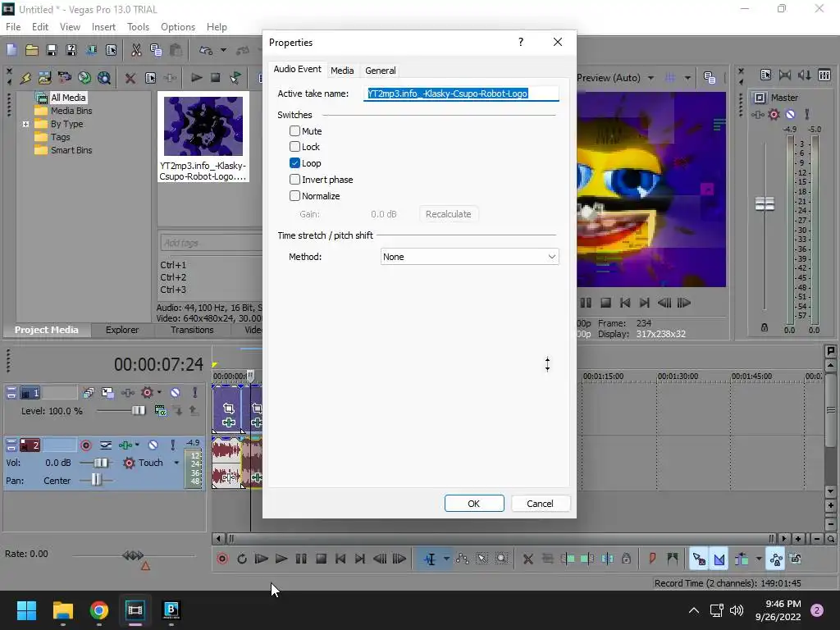Image resolution: width=840 pixels, height=630 pixels.
Task: Click the Delete X icon in editing toolbar
Action: [527, 559]
